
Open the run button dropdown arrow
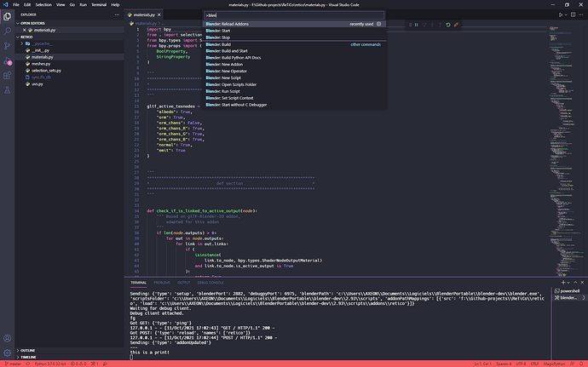pos(566,14)
